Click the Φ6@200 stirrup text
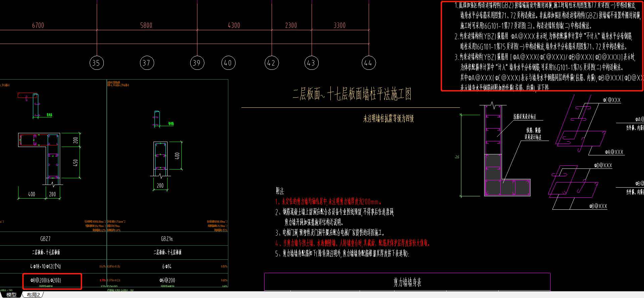This screenshot has width=644, height=298. [167, 280]
